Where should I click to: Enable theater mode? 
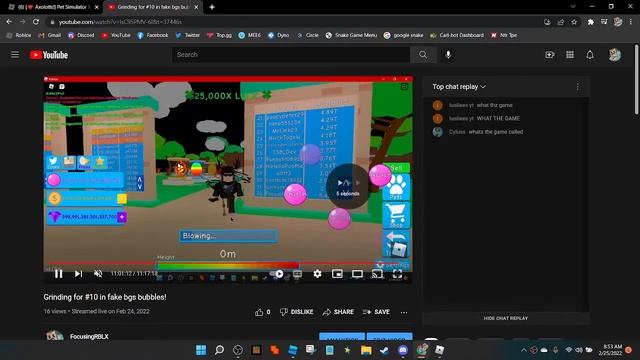click(357, 274)
